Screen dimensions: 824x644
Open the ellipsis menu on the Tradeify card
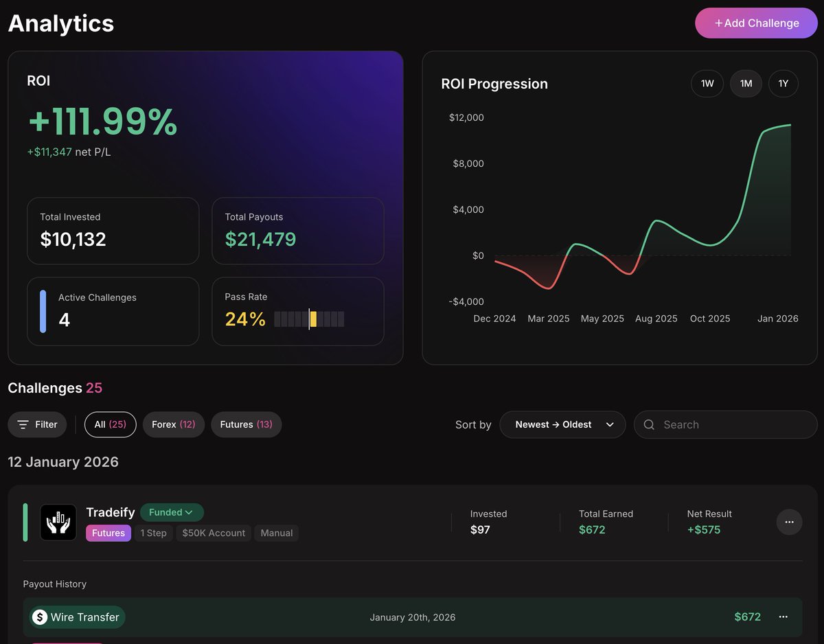click(x=789, y=522)
